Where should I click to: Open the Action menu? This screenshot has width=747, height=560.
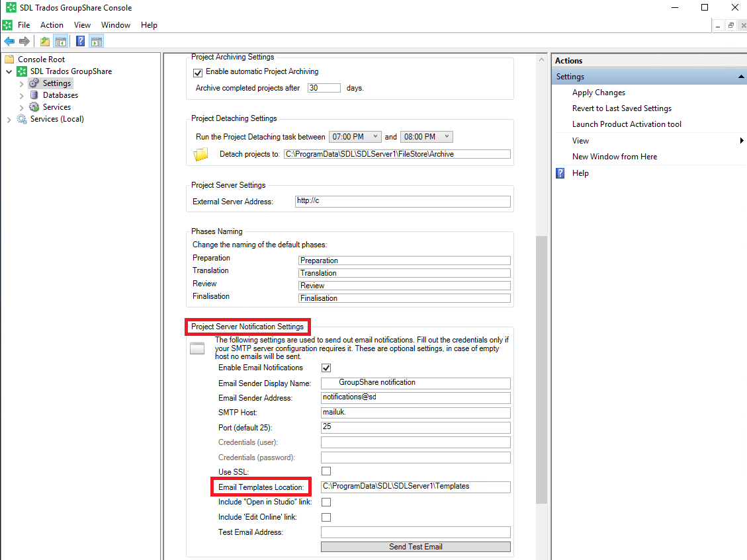click(52, 24)
